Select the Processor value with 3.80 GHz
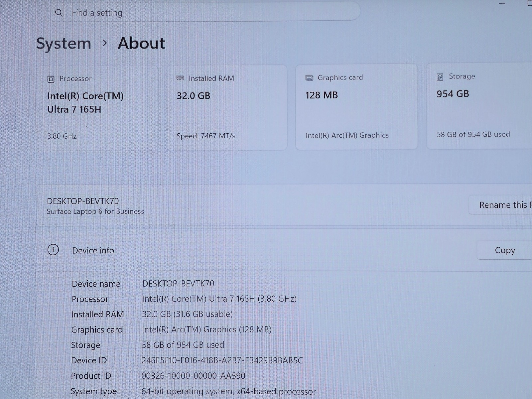Viewport: 532px width, 399px height. point(219,299)
